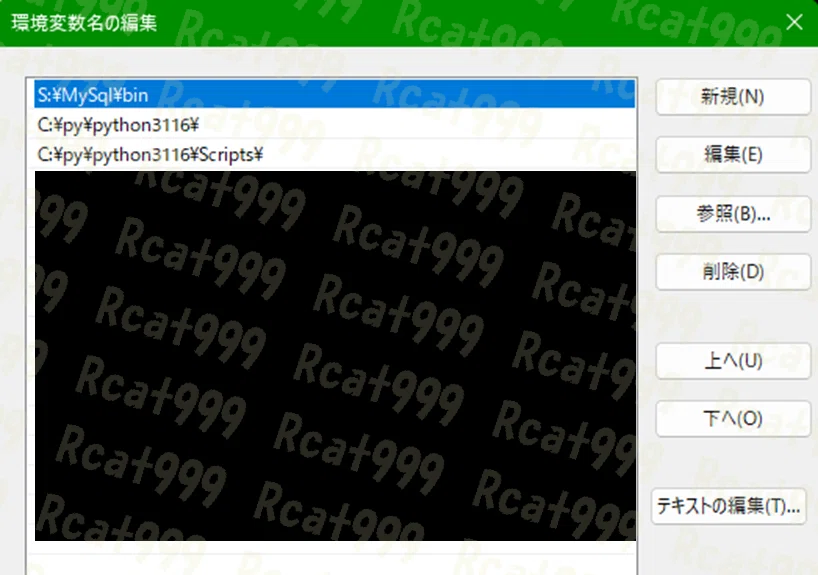Screen dimensions: 818x575
Task: Move the entry up with 上へ(U)
Action: [733, 361]
